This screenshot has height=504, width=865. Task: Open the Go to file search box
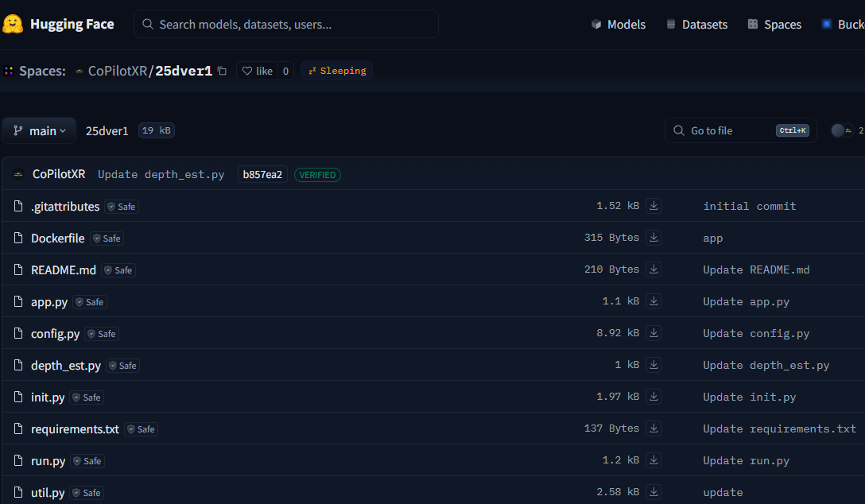tap(740, 130)
